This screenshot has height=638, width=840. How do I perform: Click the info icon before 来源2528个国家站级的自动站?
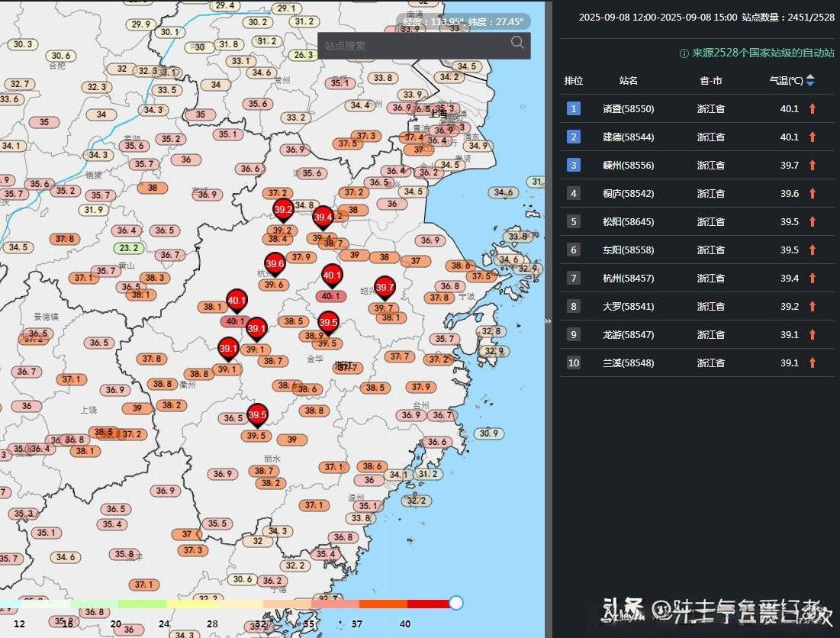684,53
